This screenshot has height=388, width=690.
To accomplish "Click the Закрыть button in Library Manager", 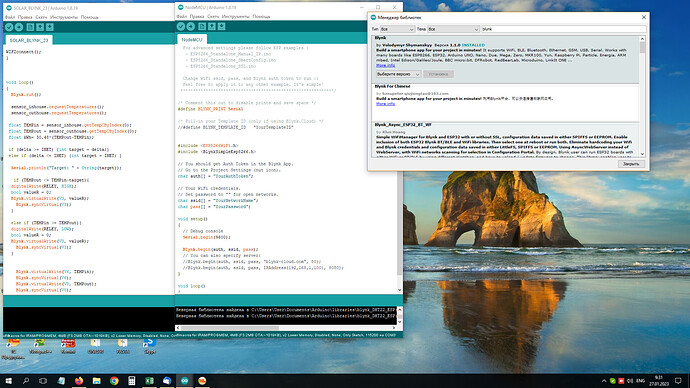I will point(631,164).
